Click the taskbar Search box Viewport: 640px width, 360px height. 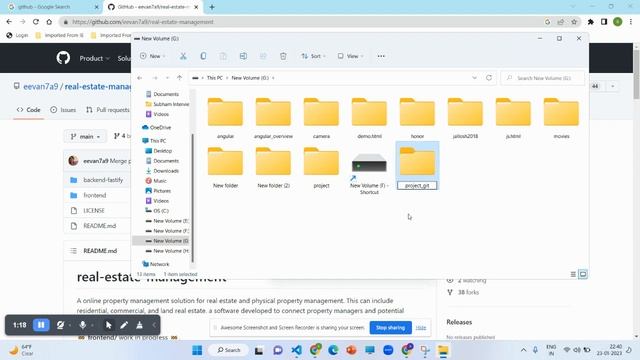coord(229,350)
